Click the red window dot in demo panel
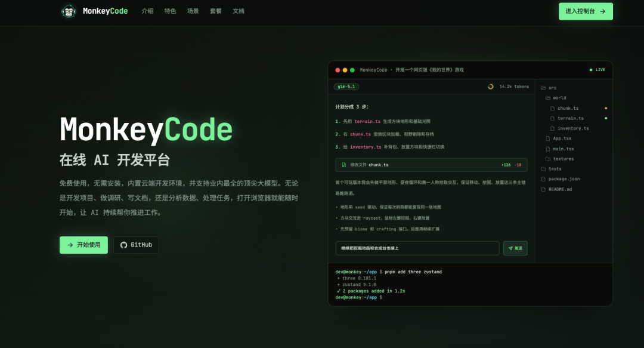644x348 pixels. click(x=338, y=70)
